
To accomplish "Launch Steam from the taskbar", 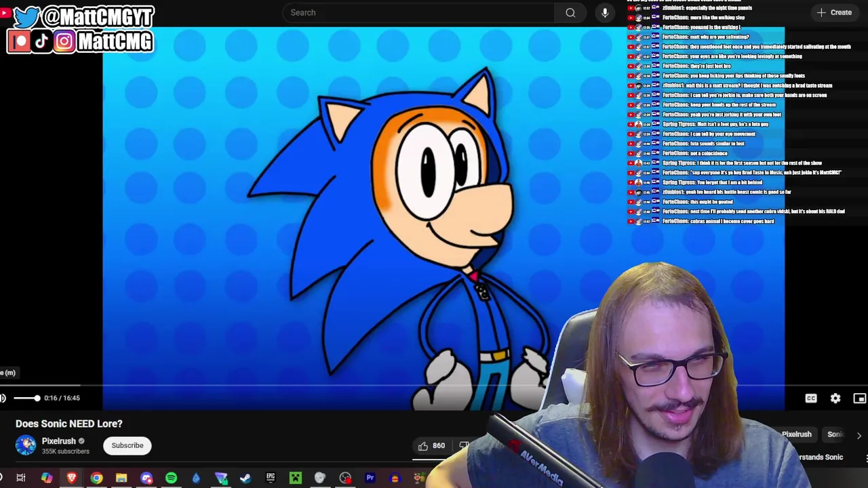I will point(245,479).
